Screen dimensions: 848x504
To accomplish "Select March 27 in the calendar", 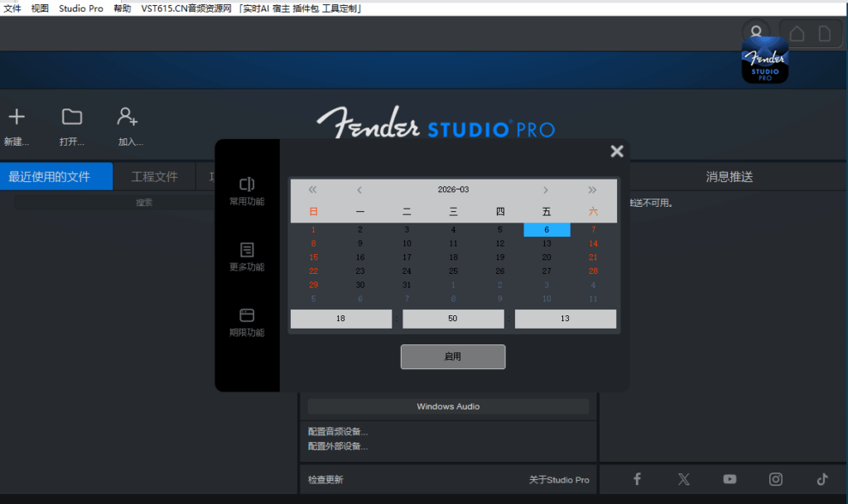I will click(x=547, y=271).
